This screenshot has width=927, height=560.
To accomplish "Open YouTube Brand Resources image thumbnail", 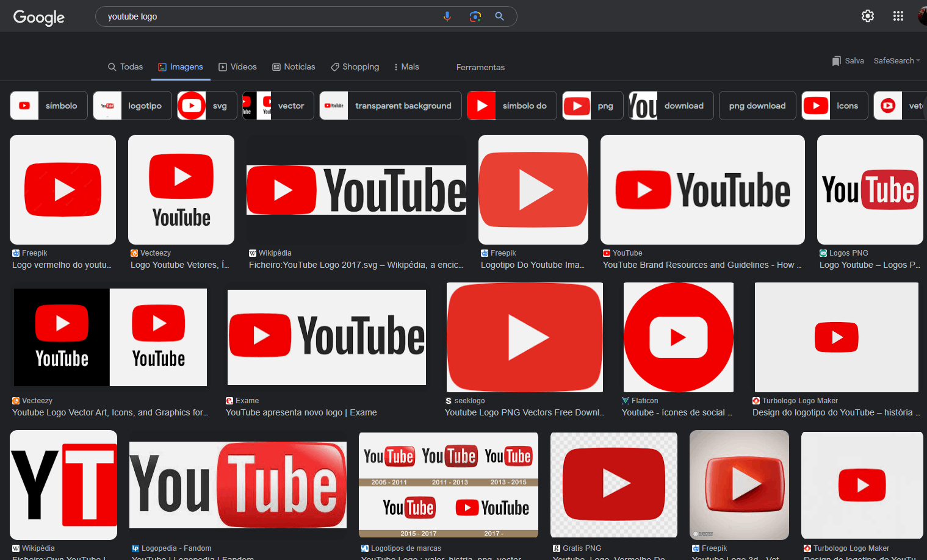I will [x=702, y=190].
